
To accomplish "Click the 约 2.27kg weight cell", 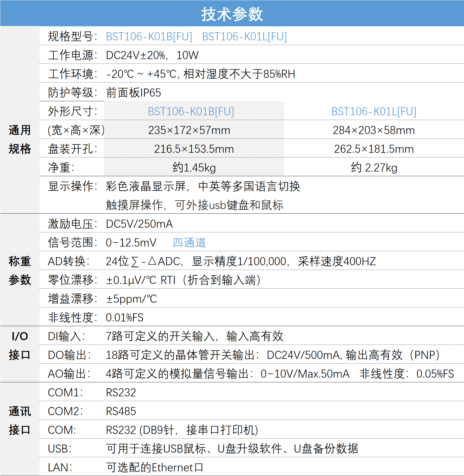I will point(374,168).
